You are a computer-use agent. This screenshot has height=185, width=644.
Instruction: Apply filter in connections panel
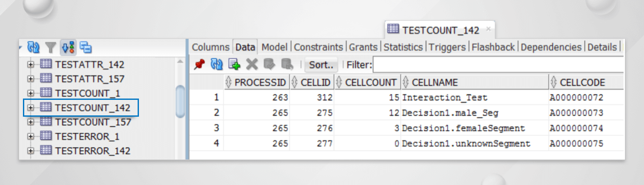click(51, 47)
